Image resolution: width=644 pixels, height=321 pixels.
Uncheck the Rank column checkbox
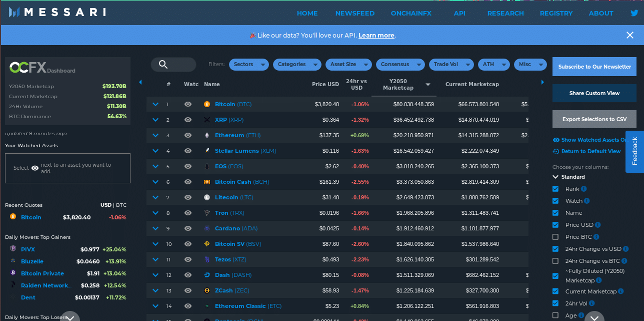(x=555, y=189)
